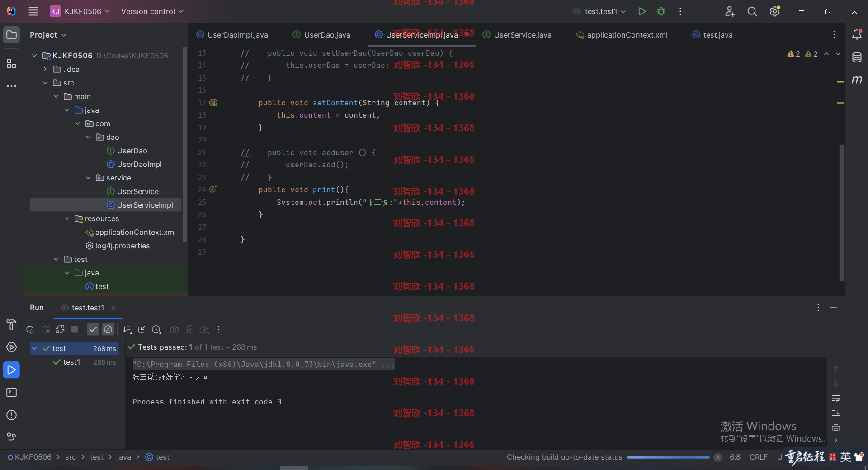Open CRLF line separator selector
This screenshot has height=470, width=868.
pyautogui.click(x=758, y=457)
